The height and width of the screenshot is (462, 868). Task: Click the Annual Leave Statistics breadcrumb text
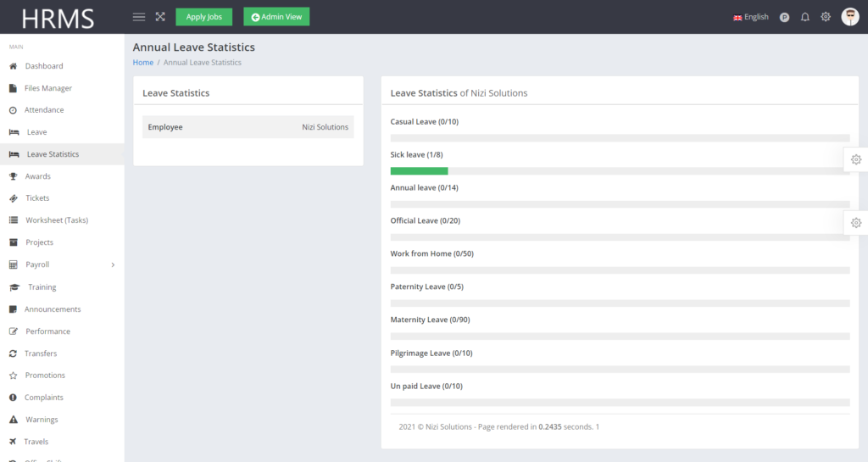203,63
